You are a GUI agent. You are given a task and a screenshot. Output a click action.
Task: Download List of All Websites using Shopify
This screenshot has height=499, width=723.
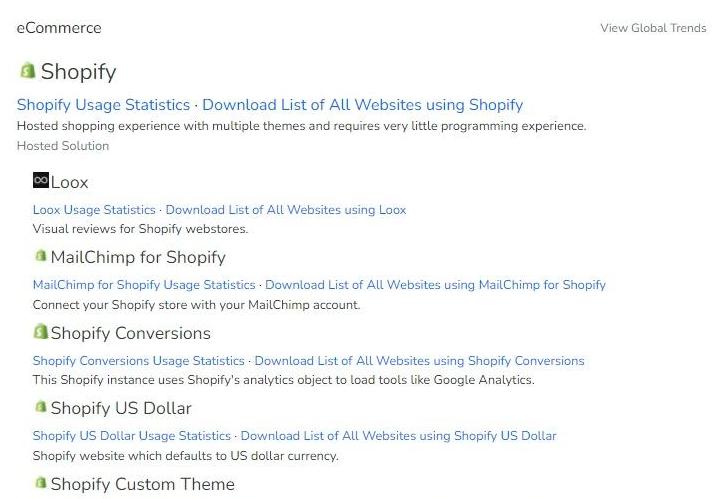coord(362,105)
